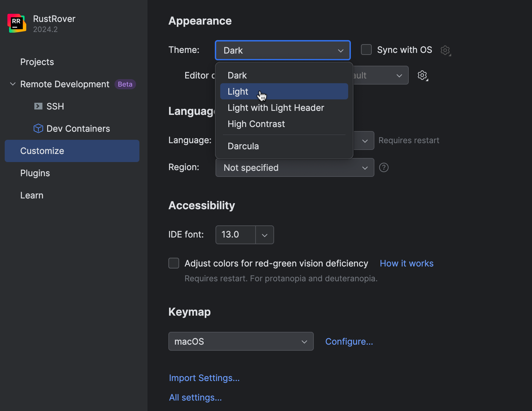Click the RustRover logo icon
532x411 pixels.
[x=16, y=23]
